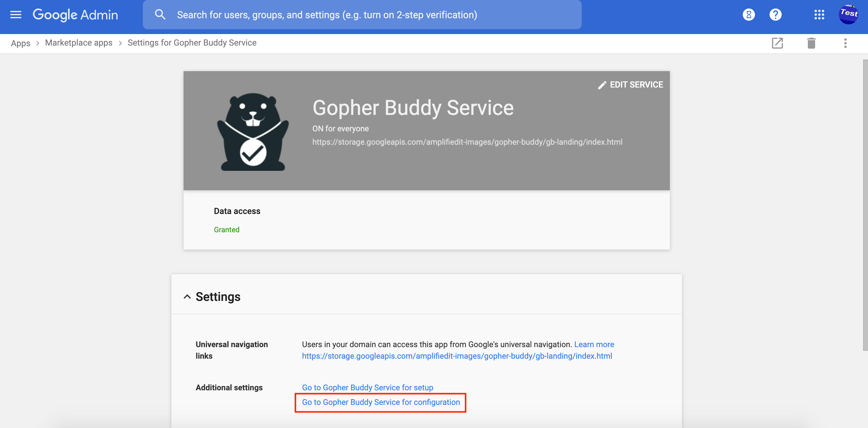The height and width of the screenshot is (428, 868).
Task: Go to Apps breadcrumb
Action: [21, 43]
